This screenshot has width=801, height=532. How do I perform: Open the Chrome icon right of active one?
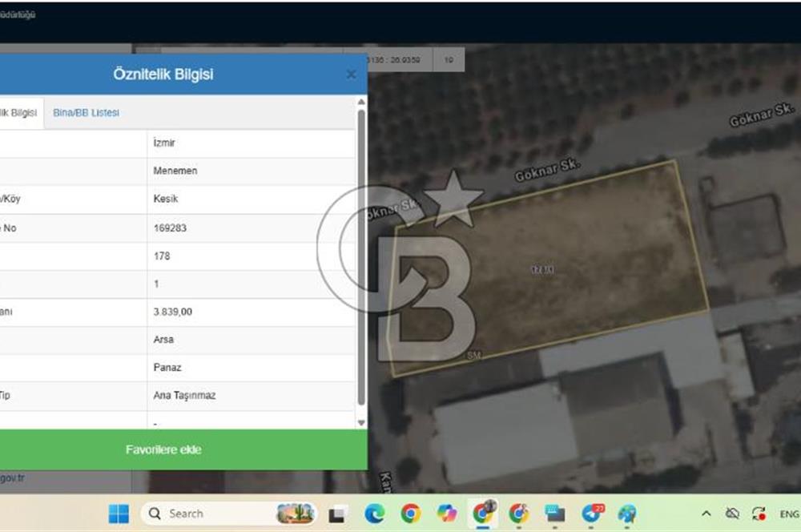(518, 514)
